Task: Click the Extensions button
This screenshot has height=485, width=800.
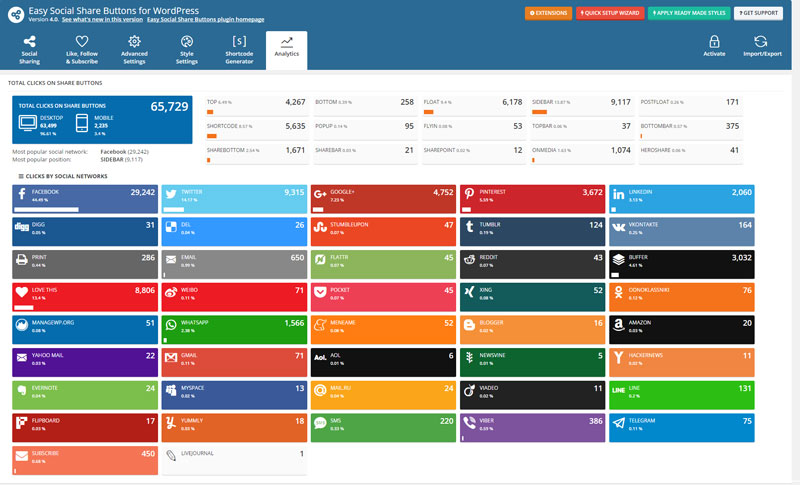Action: coord(548,13)
